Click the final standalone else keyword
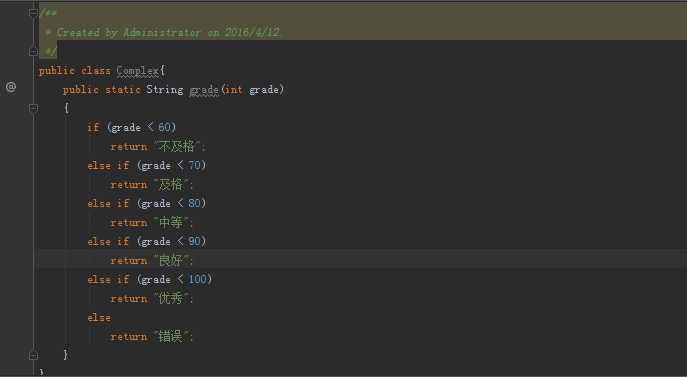The image size is (687, 377). pos(99,317)
